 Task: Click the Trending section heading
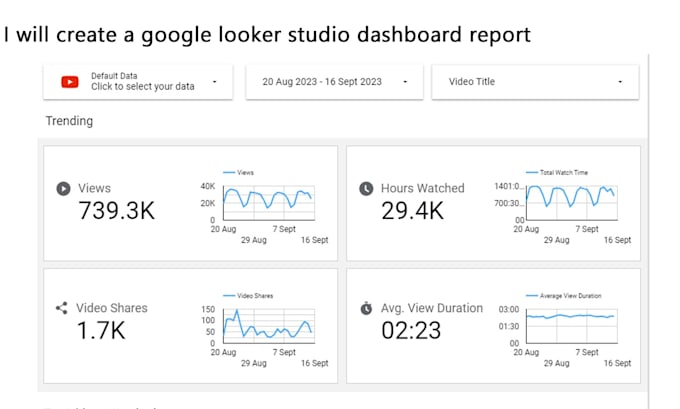[69, 121]
